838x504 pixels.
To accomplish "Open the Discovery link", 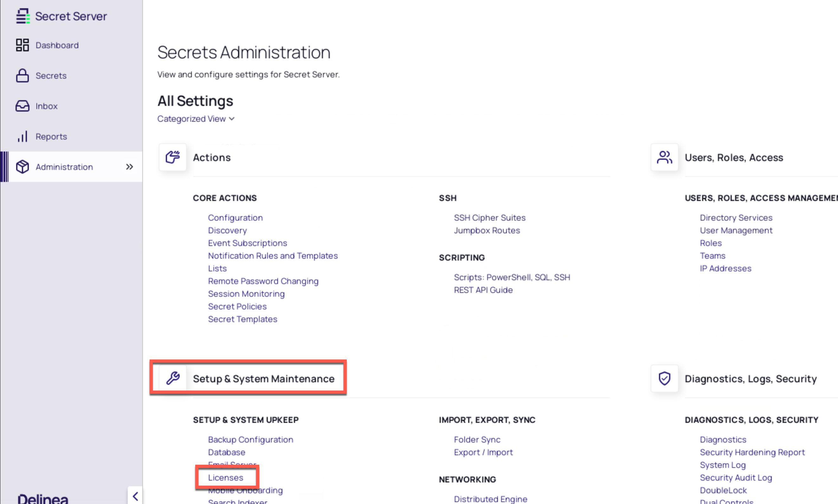I will pyautogui.click(x=227, y=230).
